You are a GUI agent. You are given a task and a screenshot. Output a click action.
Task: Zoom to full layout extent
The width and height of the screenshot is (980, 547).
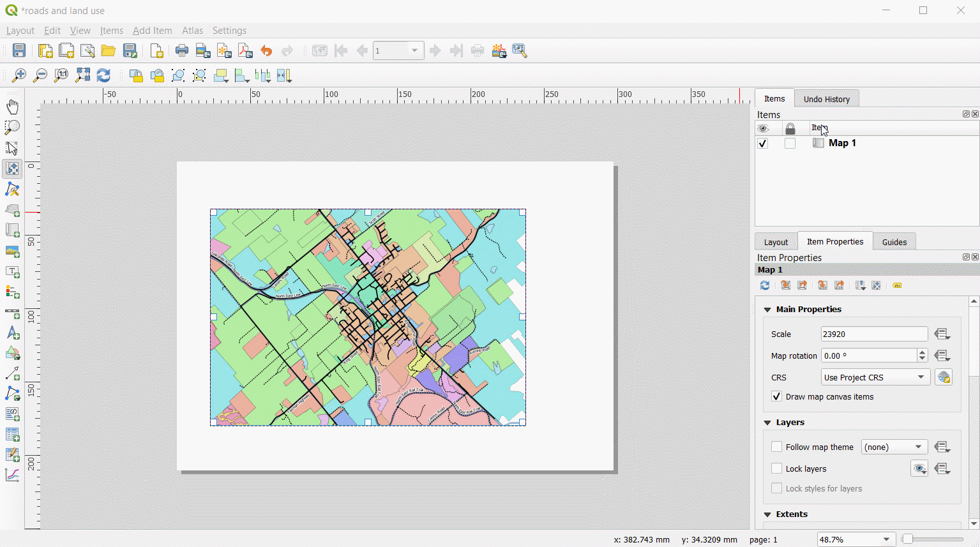coord(82,76)
